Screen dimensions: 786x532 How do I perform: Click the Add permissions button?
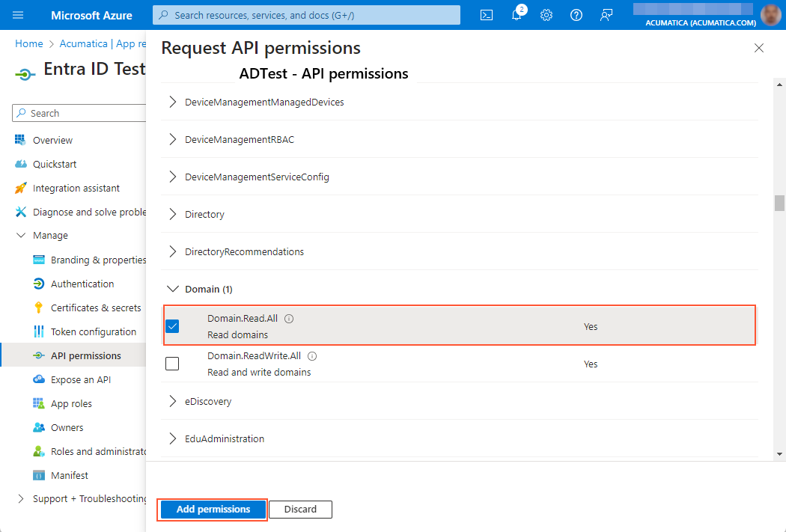point(213,510)
